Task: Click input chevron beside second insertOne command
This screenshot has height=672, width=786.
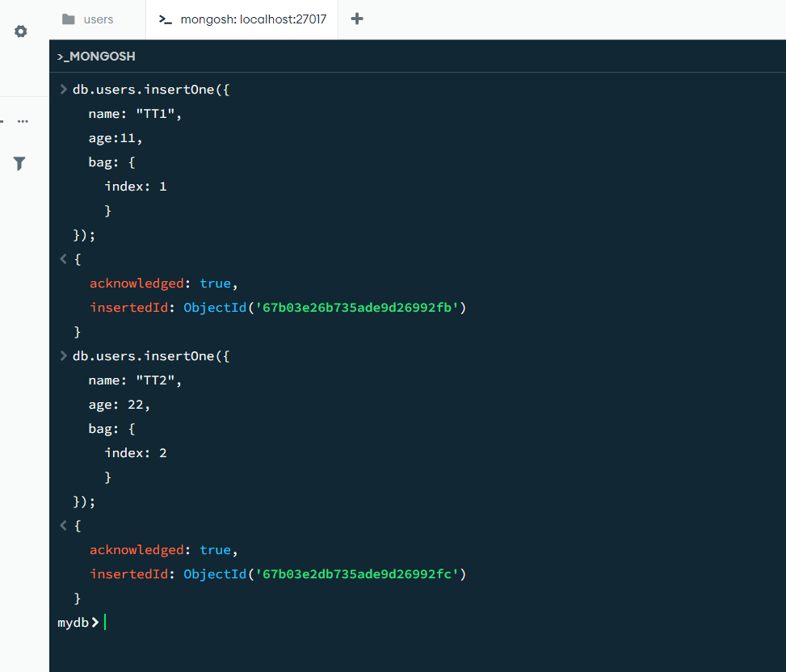Action: click(x=64, y=356)
